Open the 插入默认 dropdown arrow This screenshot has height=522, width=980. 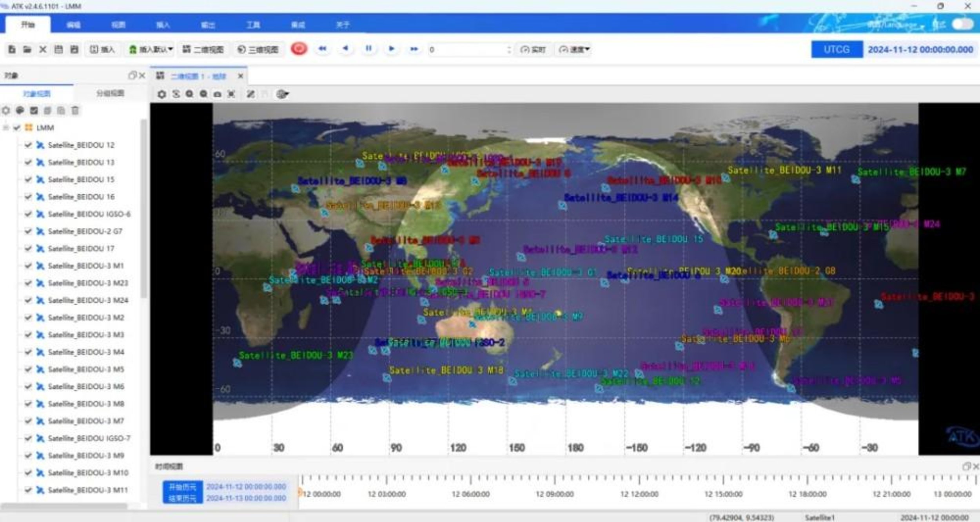tap(170, 49)
